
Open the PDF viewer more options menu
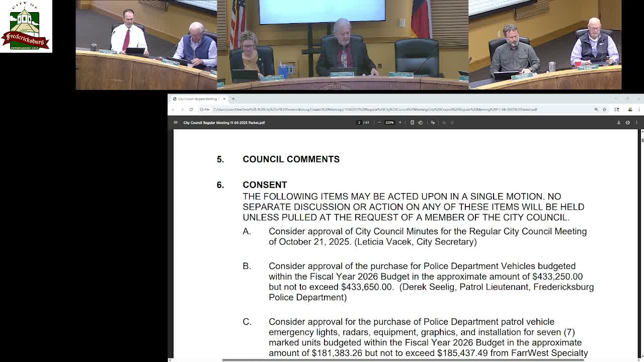coord(636,122)
